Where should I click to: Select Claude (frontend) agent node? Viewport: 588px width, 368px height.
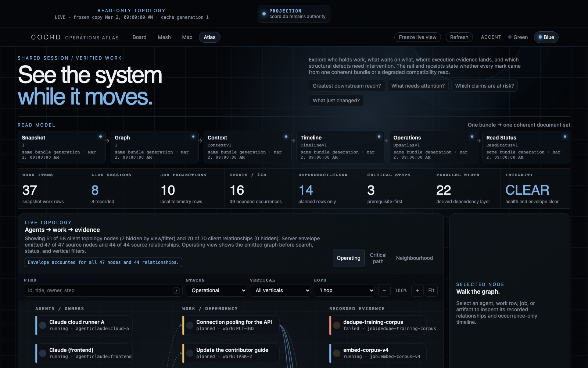click(x=84, y=353)
